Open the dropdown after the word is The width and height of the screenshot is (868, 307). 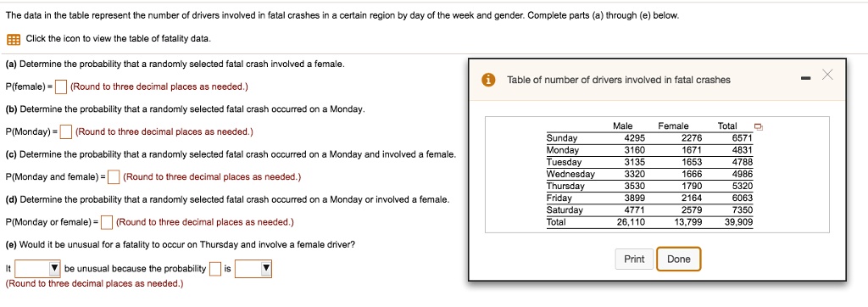[253, 269]
